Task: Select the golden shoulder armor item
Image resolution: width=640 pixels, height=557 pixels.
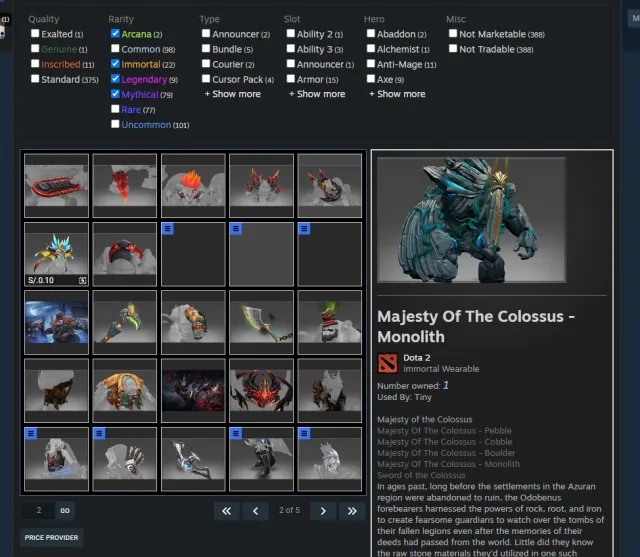Action: tap(124, 391)
